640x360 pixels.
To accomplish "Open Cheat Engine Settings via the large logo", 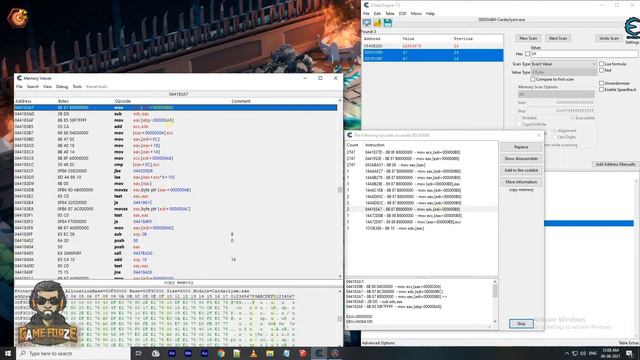I will (x=632, y=29).
